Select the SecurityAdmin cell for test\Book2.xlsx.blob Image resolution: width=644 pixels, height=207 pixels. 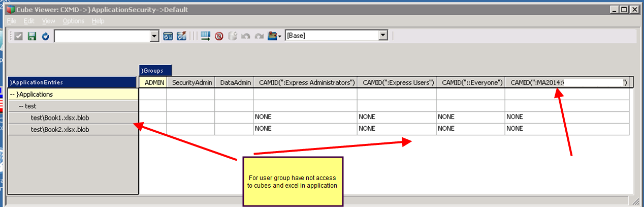click(190, 129)
